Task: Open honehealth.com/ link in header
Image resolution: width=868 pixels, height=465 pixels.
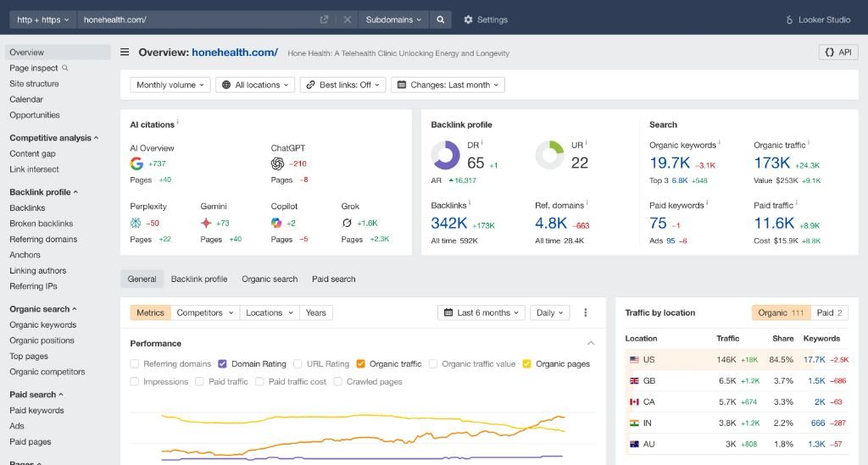Action: (x=235, y=52)
